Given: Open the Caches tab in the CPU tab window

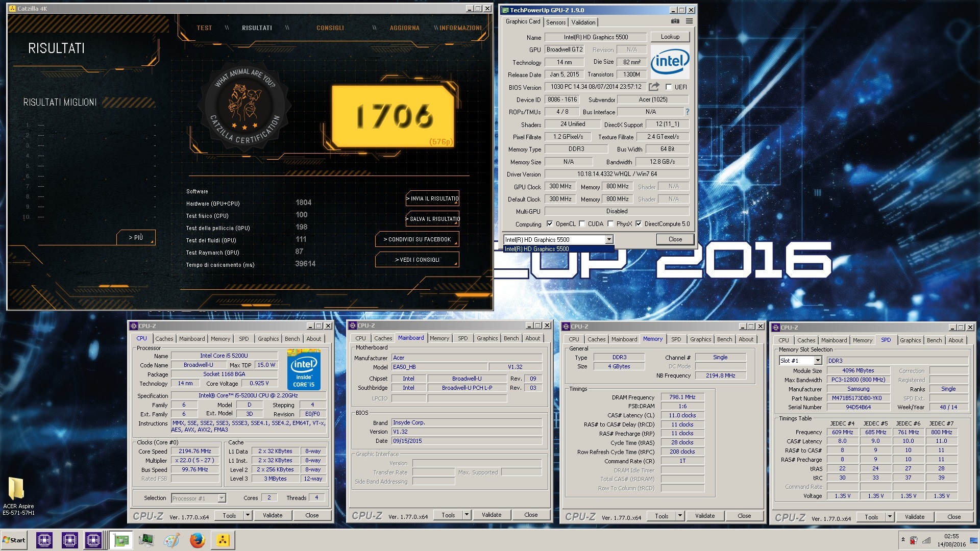Looking at the screenshot, I should click(x=164, y=339).
